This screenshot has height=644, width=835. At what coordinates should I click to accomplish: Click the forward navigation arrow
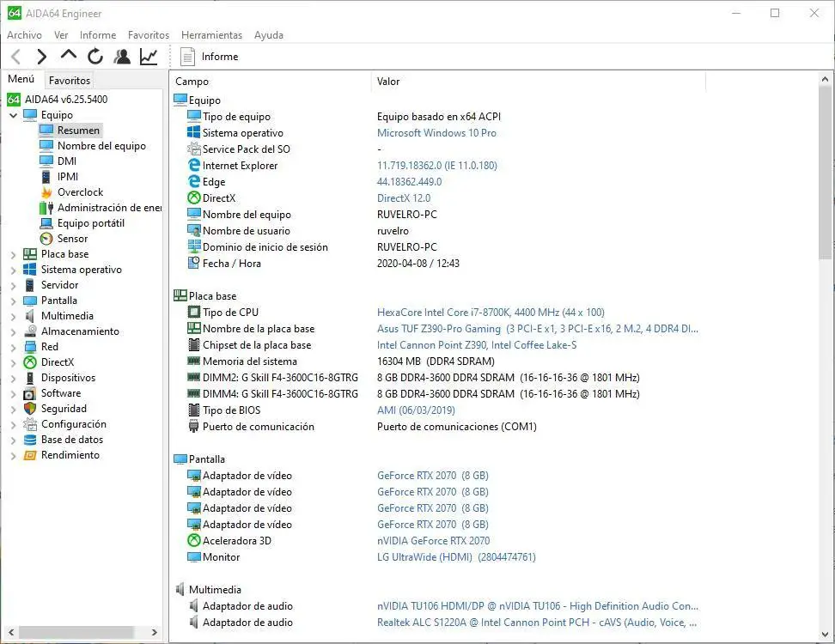[x=41, y=57]
